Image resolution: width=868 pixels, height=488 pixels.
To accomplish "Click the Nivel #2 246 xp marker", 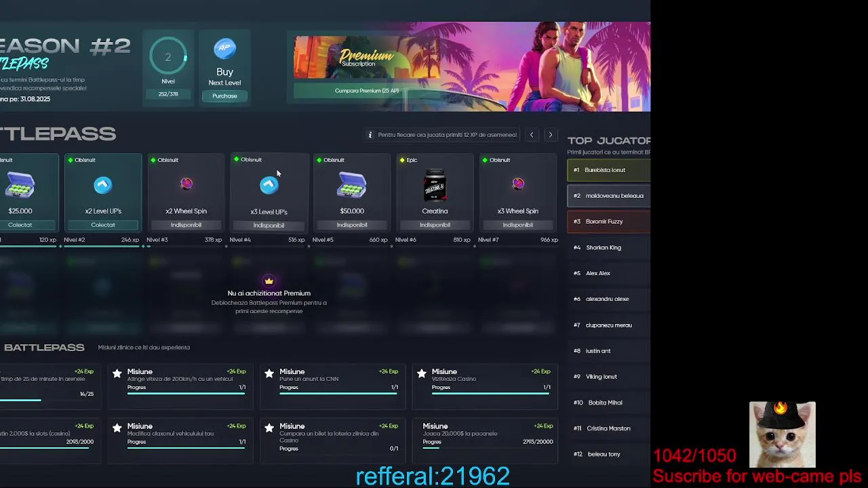I will coord(102,240).
